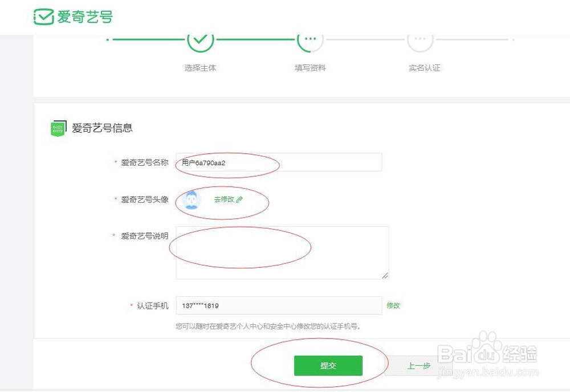Click the 认证手机 field label
The height and width of the screenshot is (392, 570).
[x=153, y=306]
